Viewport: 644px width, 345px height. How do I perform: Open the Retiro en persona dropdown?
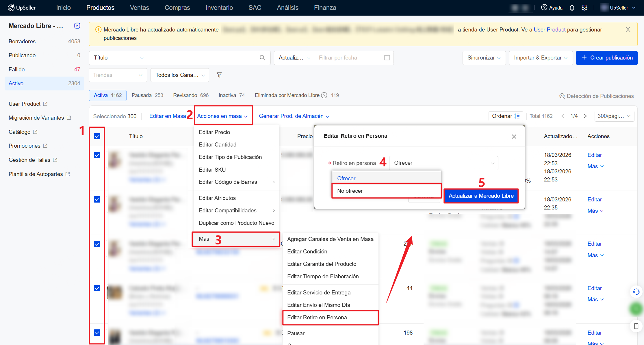443,163
